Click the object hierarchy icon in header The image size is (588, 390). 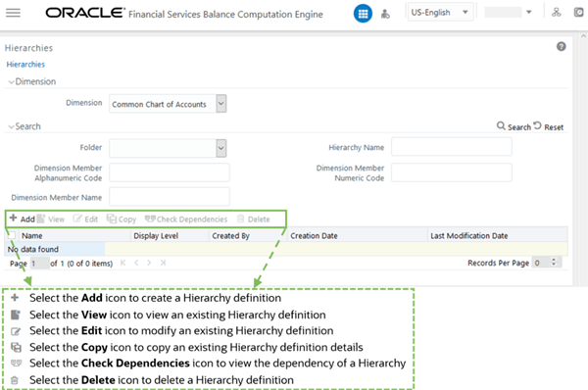[556, 13]
